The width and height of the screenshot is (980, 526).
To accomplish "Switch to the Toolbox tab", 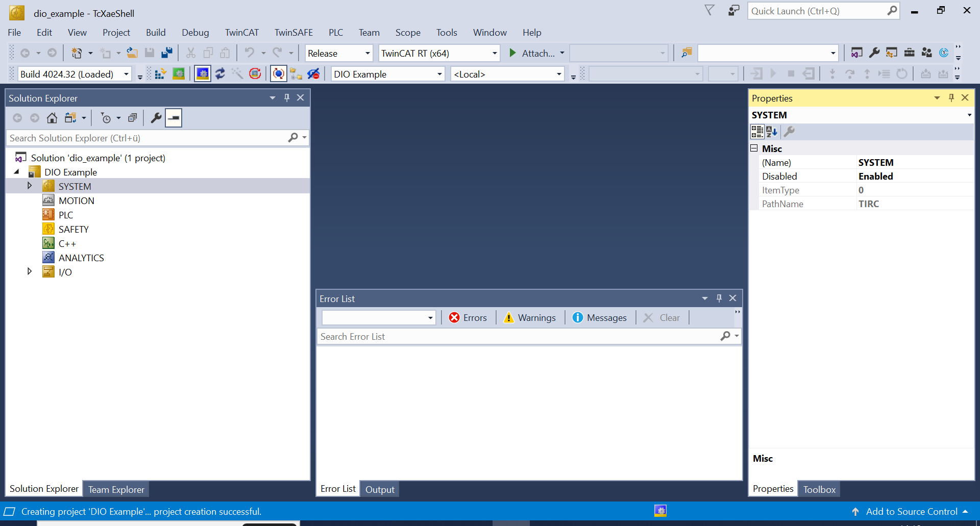I will pos(819,490).
